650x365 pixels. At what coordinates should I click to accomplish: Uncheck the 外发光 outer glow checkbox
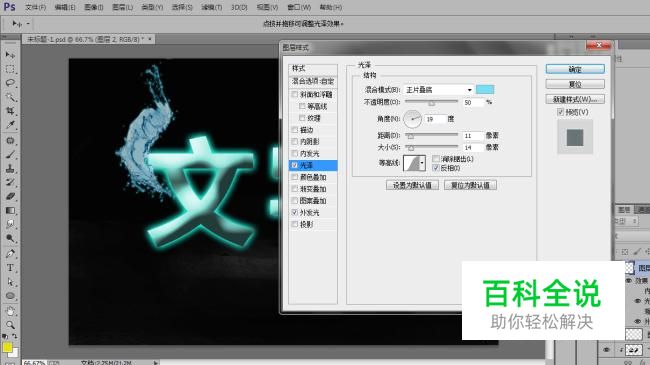(x=295, y=212)
